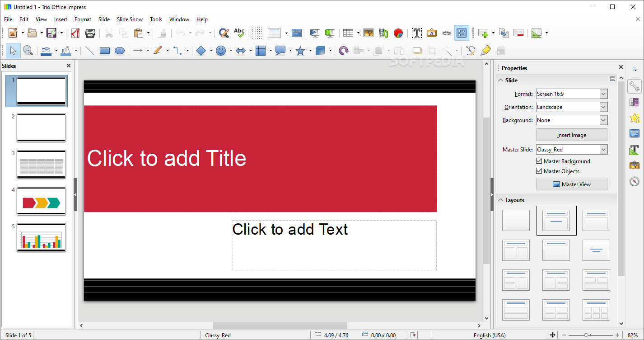
Task: Open the Background dropdown showing None
Action: pyautogui.click(x=572, y=120)
